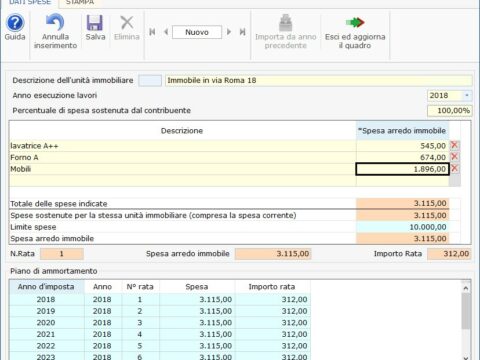Select the lavatrice A++ description cell

[183, 146]
